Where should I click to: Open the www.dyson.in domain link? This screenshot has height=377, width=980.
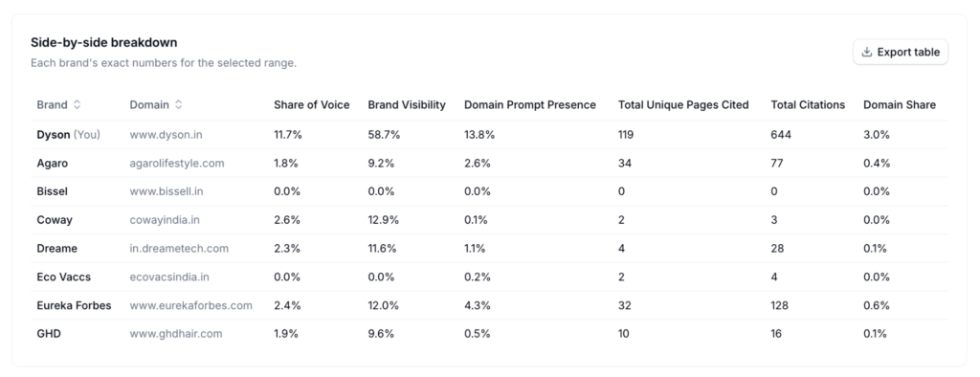point(166,134)
